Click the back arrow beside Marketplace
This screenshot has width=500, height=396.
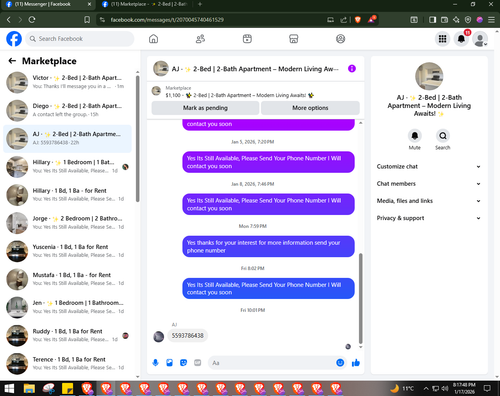click(12, 61)
